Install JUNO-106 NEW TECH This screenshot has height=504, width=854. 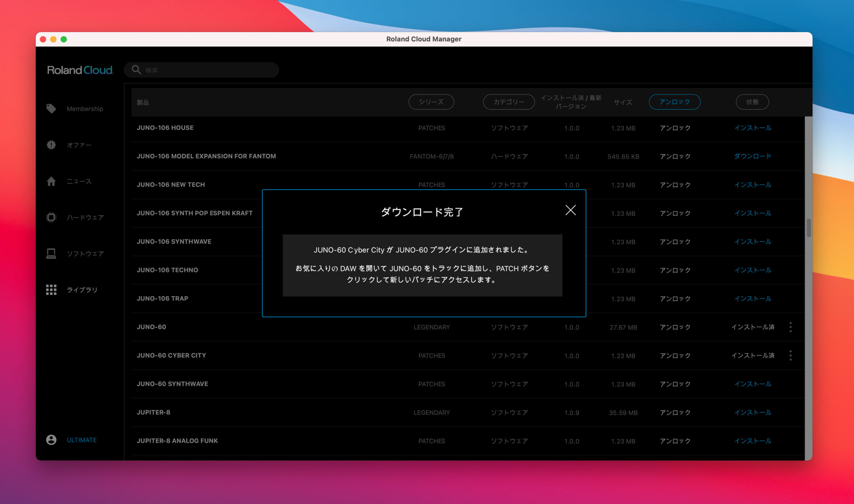point(753,185)
